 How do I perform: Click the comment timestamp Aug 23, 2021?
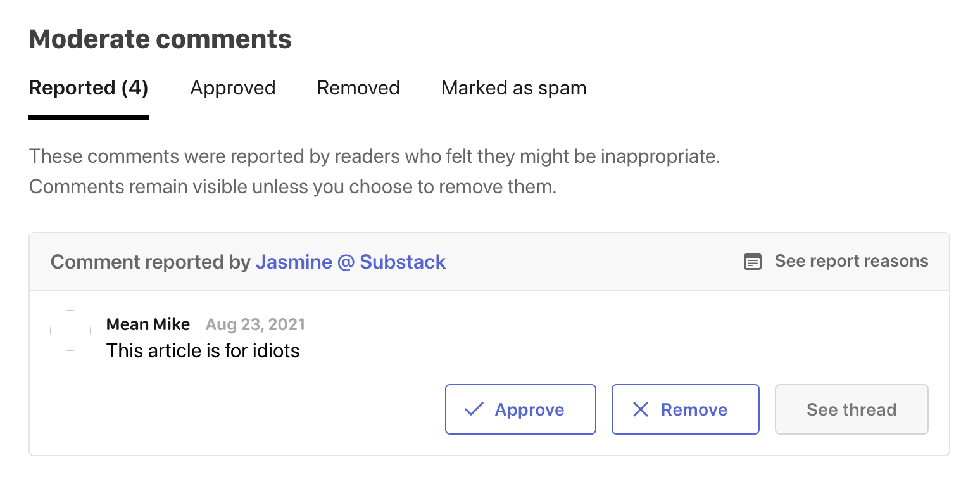pyautogui.click(x=255, y=324)
